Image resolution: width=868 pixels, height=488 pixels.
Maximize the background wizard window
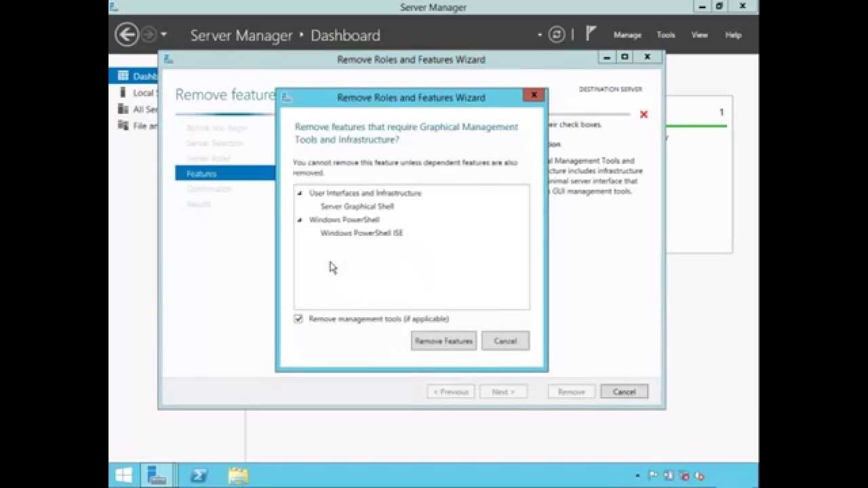coord(625,57)
